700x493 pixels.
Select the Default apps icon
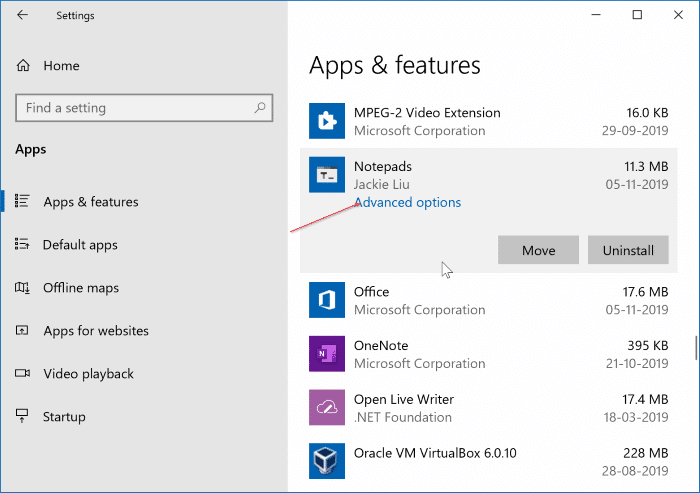22,244
